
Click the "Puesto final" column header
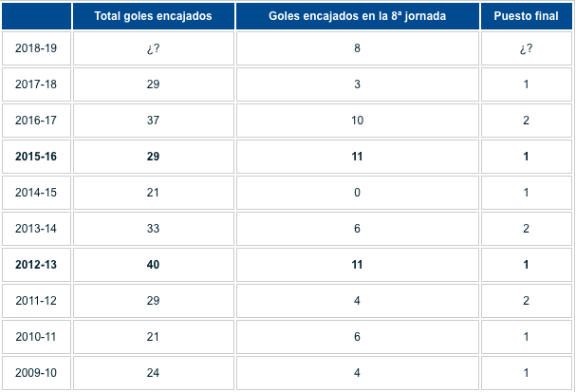pyautogui.click(x=526, y=16)
